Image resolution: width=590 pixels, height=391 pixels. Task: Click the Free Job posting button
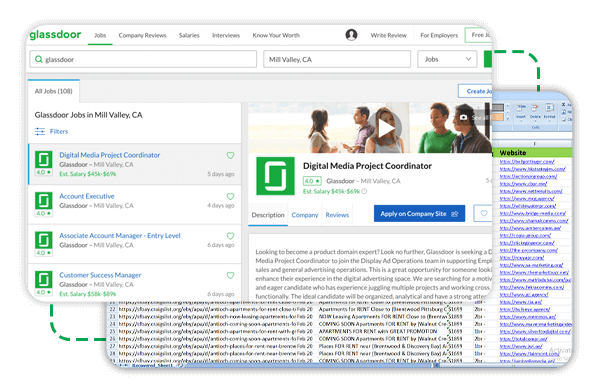point(478,35)
